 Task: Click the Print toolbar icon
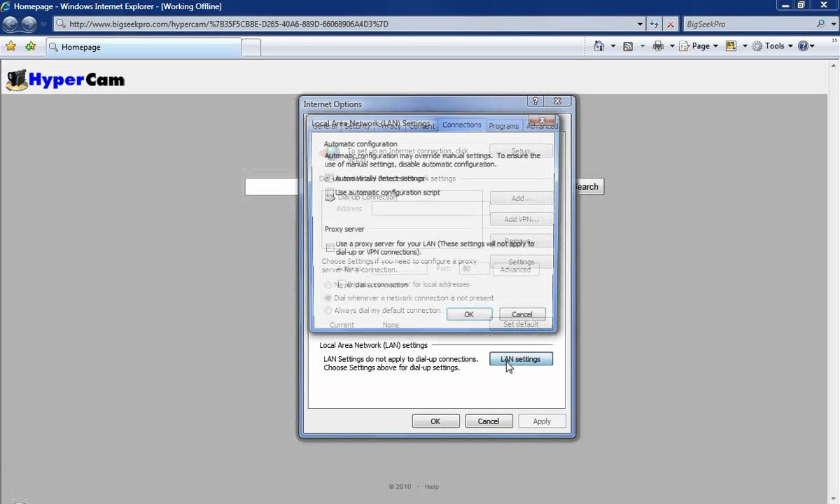coord(658,46)
